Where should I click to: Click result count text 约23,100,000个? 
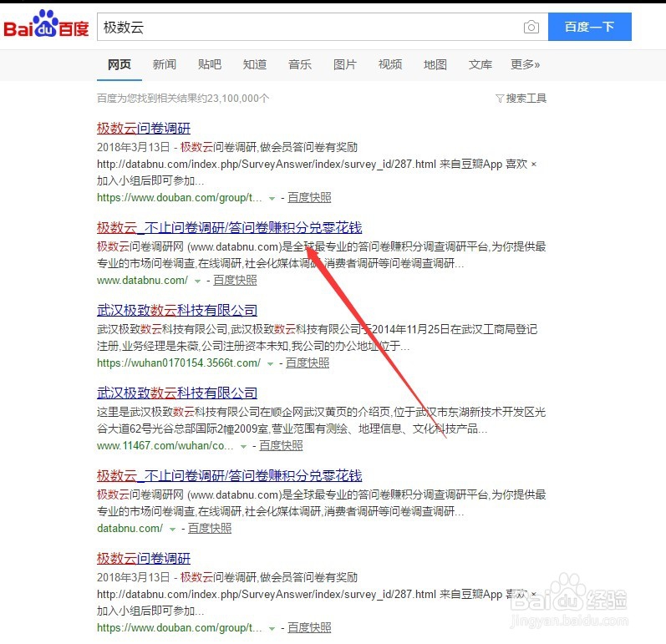(x=232, y=99)
